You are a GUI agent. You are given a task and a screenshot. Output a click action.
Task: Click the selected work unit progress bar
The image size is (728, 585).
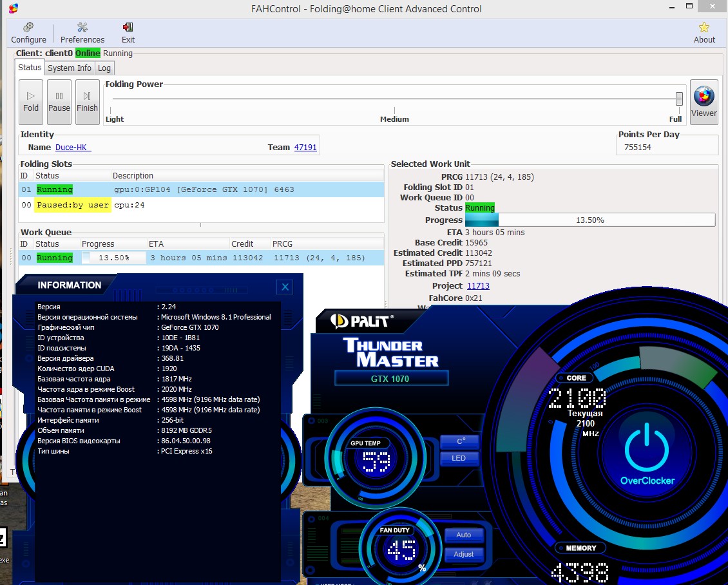pos(589,220)
